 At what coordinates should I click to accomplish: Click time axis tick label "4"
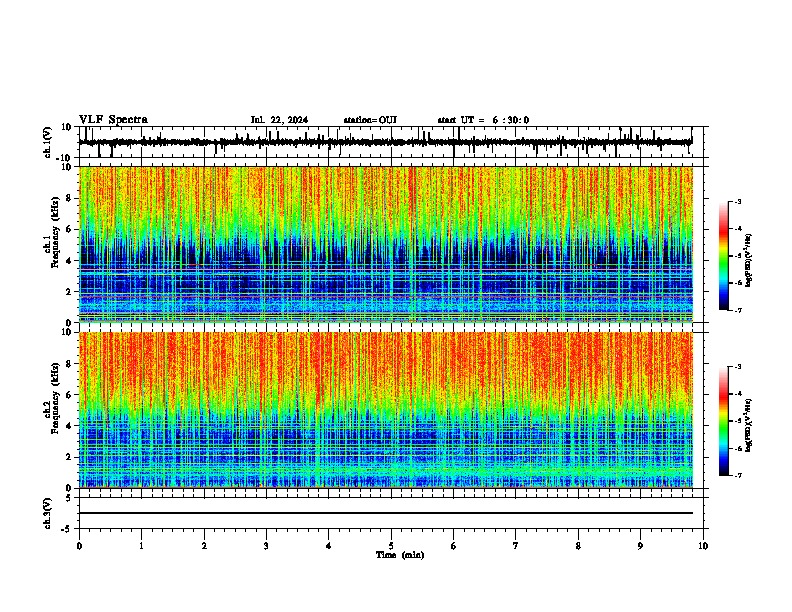(329, 546)
